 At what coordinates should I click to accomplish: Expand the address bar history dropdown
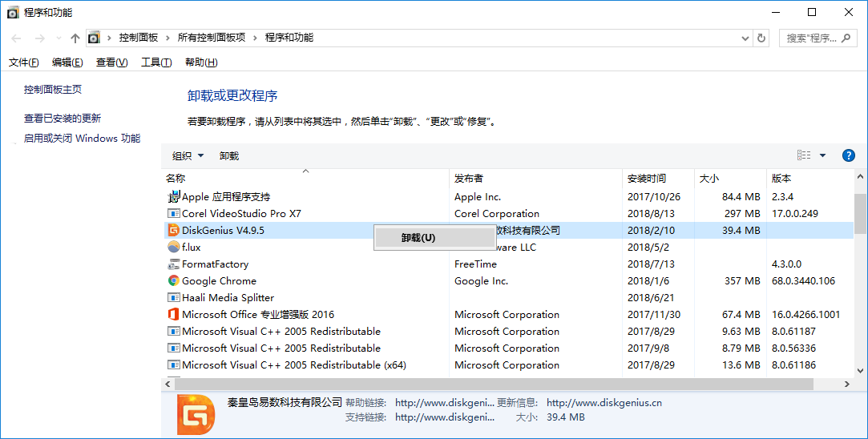745,38
